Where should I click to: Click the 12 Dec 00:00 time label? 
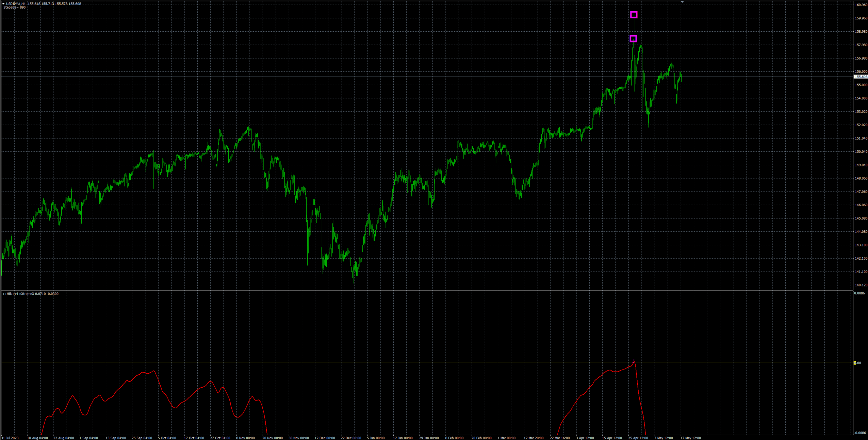click(325, 438)
